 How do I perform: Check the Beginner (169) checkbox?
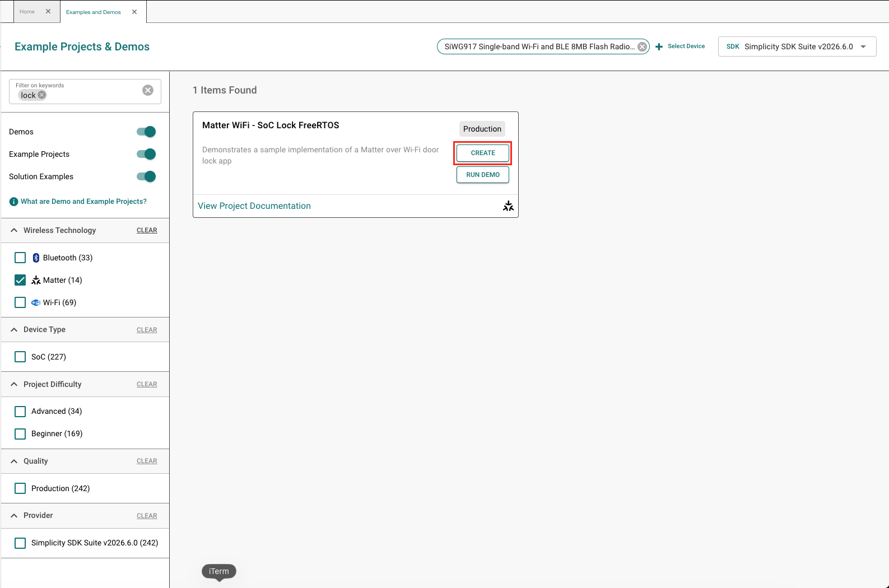click(x=20, y=434)
